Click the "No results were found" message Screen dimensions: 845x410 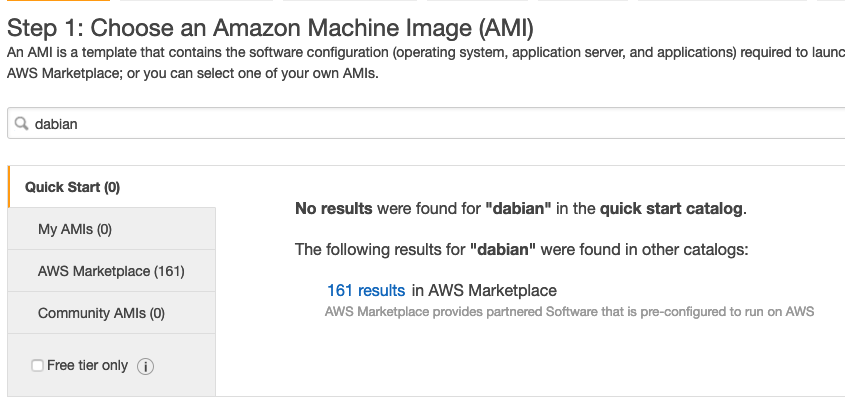click(520, 209)
